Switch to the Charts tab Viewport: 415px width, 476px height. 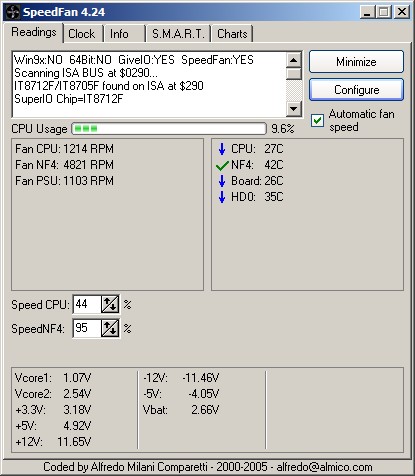[232, 34]
